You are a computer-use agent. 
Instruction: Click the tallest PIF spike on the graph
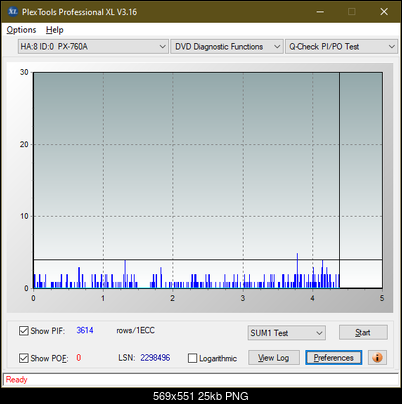click(x=297, y=270)
